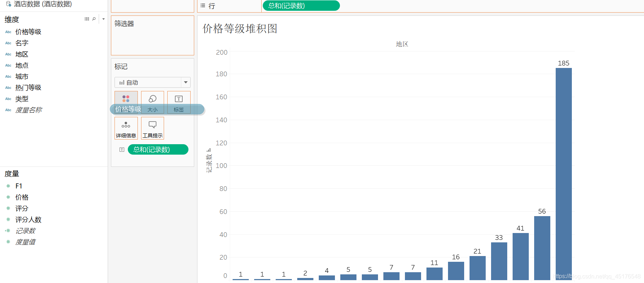Click the sort icon beside the 记录数 axis
This screenshot has width=644, height=283.
(x=209, y=150)
